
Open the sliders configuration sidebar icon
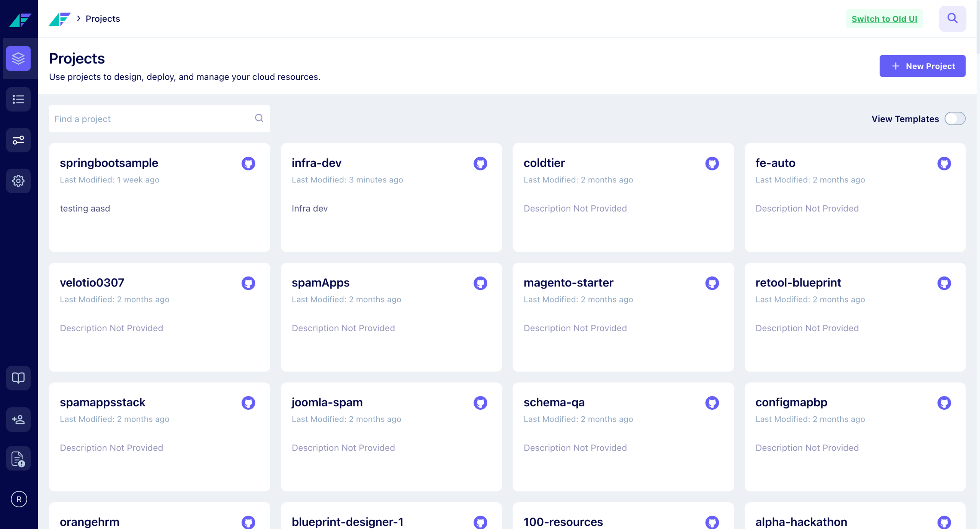coord(18,140)
